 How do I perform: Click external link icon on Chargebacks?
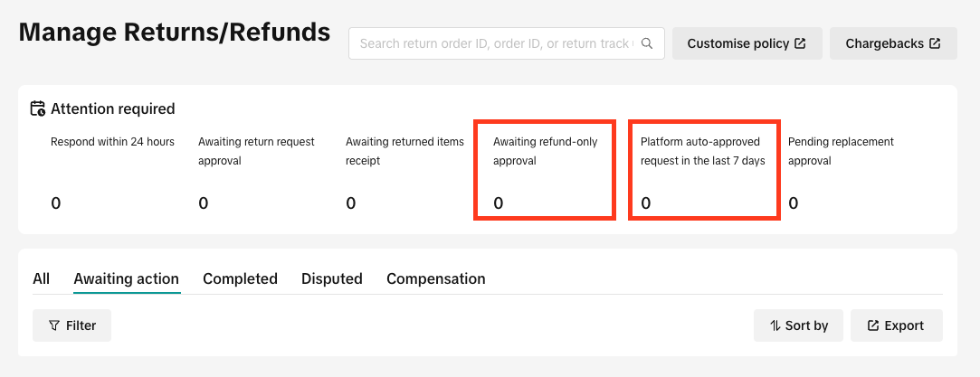pyautogui.click(x=935, y=43)
